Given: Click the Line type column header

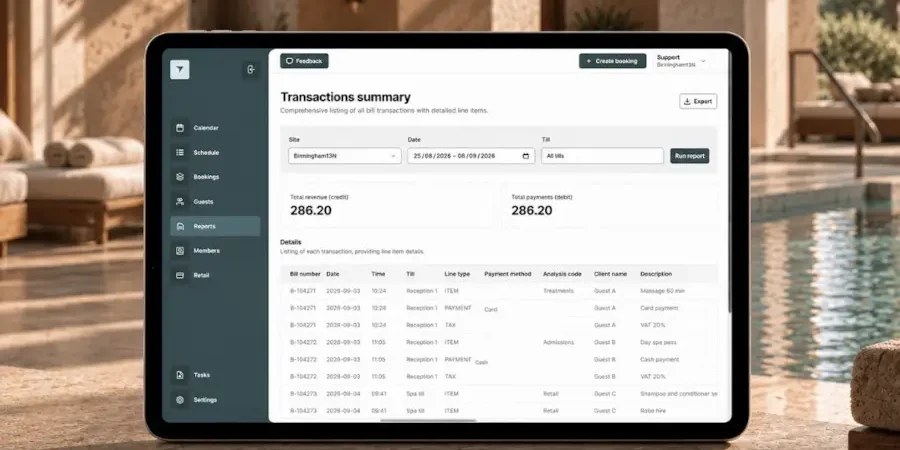Looking at the screenshot, I should [457, 274].
